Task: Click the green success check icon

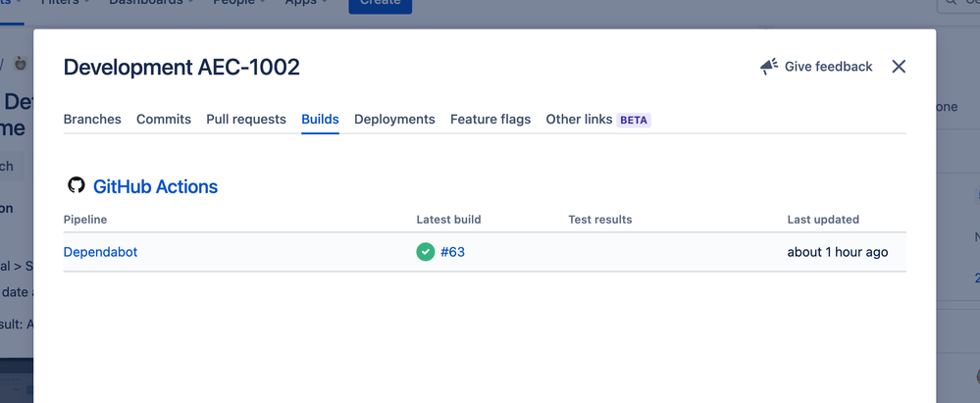Action: click(426, 252)
